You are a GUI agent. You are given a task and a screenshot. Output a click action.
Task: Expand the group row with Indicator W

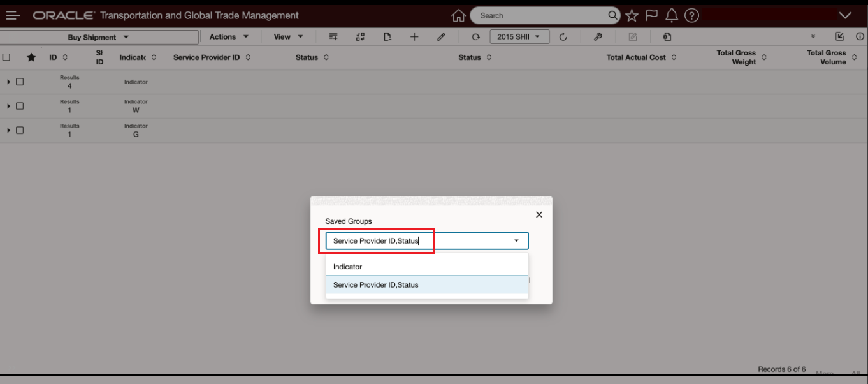click(x=8, y=106)
